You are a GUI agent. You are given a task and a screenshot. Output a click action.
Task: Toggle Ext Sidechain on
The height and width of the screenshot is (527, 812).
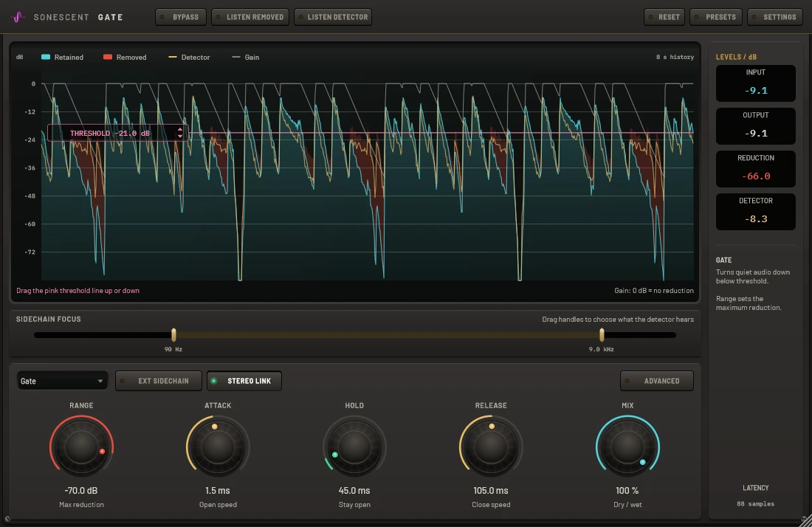pos(159,381)
